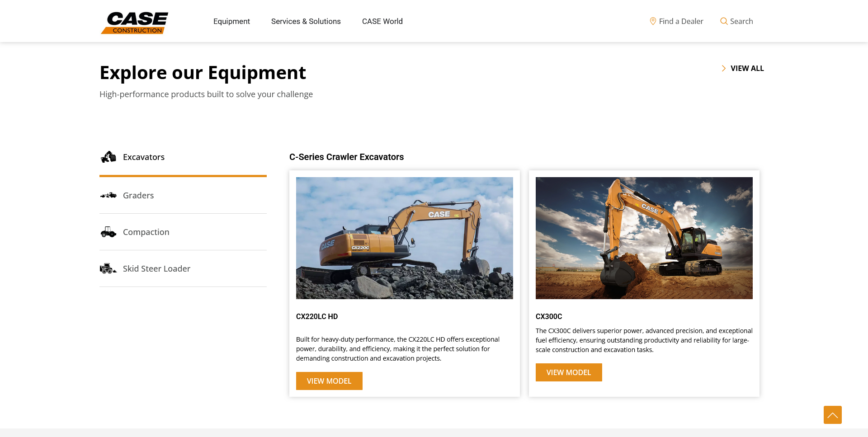The width and height of the screenshot is (868, 437).
Task: Click the Find a Dealer location pin icon
Action: (653, 21)
